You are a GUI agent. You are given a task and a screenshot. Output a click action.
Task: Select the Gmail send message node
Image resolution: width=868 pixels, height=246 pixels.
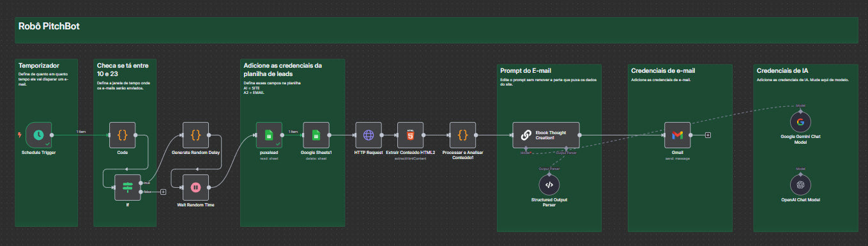point(678,135)
